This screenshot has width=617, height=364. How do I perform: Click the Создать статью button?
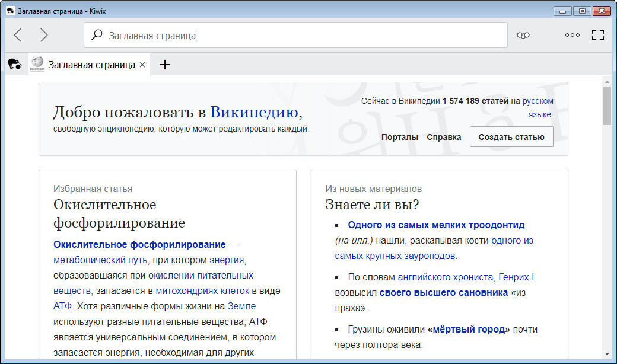click(511, 137)
